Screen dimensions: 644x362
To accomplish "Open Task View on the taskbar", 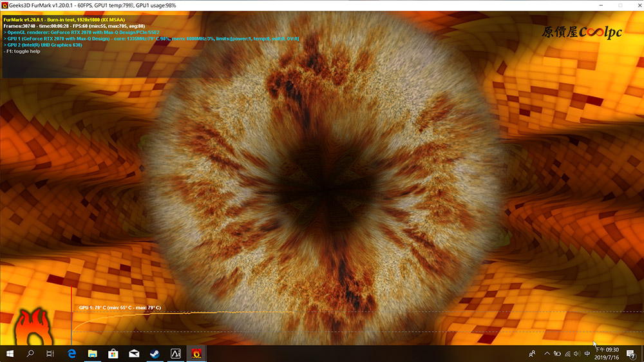I will tap(50, 354).
